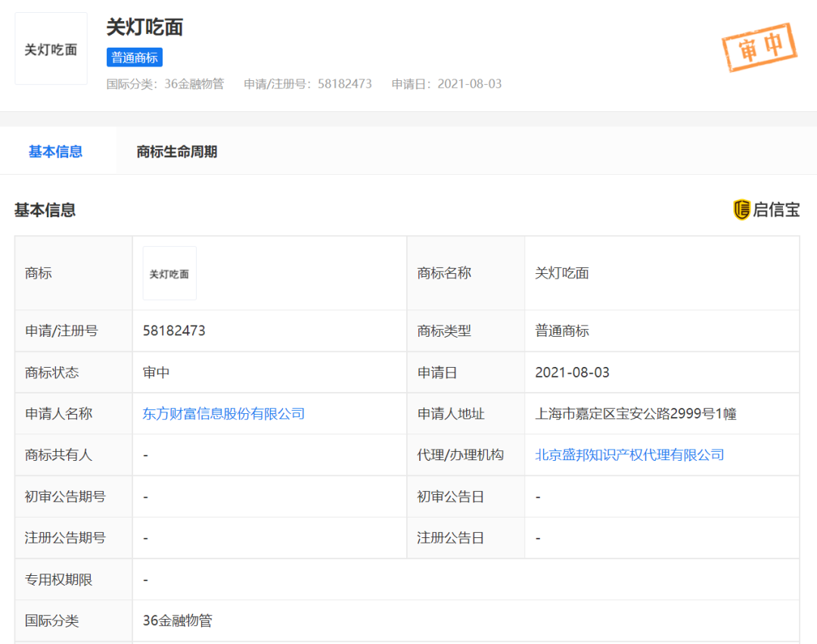Click the blue 普通商标 tag
The height and width of the screenshot is (644, 817).
point(135,58)
